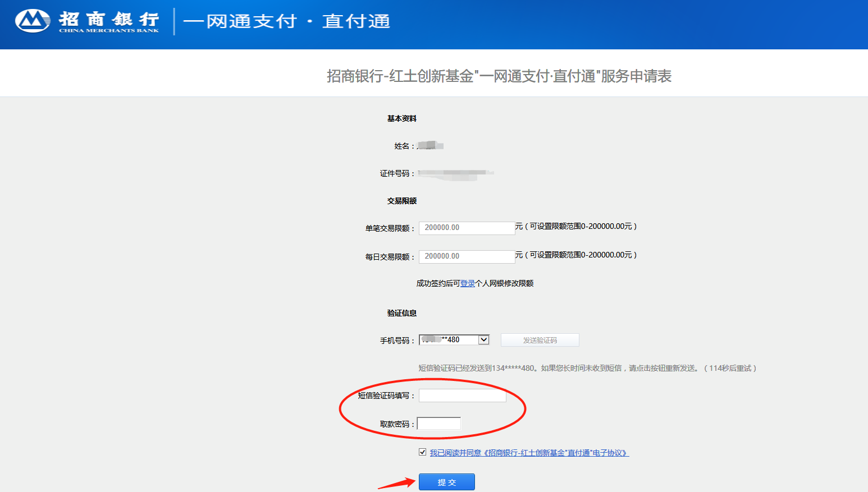868x492 pixels.
Task: Click the 姓名 label
Action: point(404,146)
